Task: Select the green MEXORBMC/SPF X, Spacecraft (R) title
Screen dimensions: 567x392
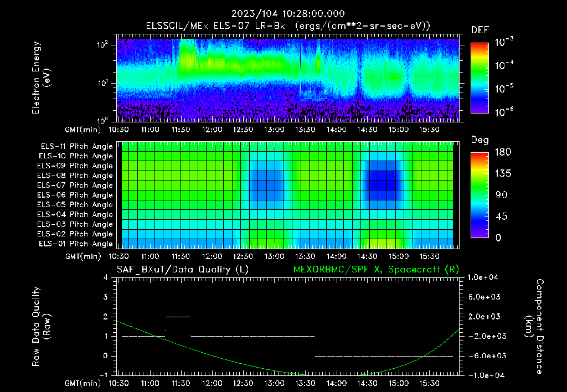Action: [376, 270]
